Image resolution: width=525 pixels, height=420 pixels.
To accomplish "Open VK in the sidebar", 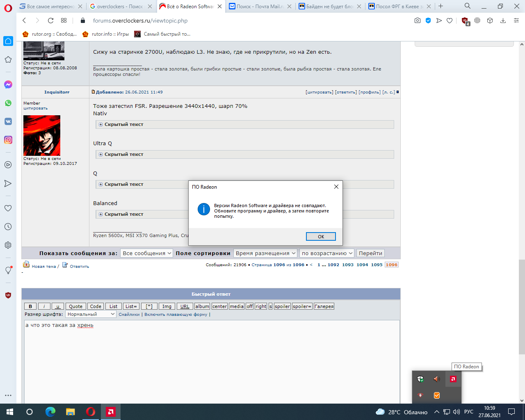I will (8, 121).
